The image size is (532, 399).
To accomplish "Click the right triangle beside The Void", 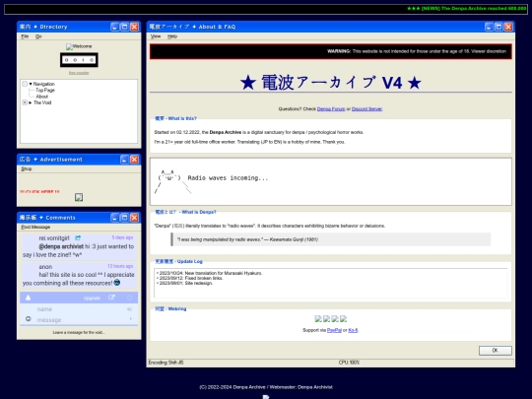I will 31,102.
